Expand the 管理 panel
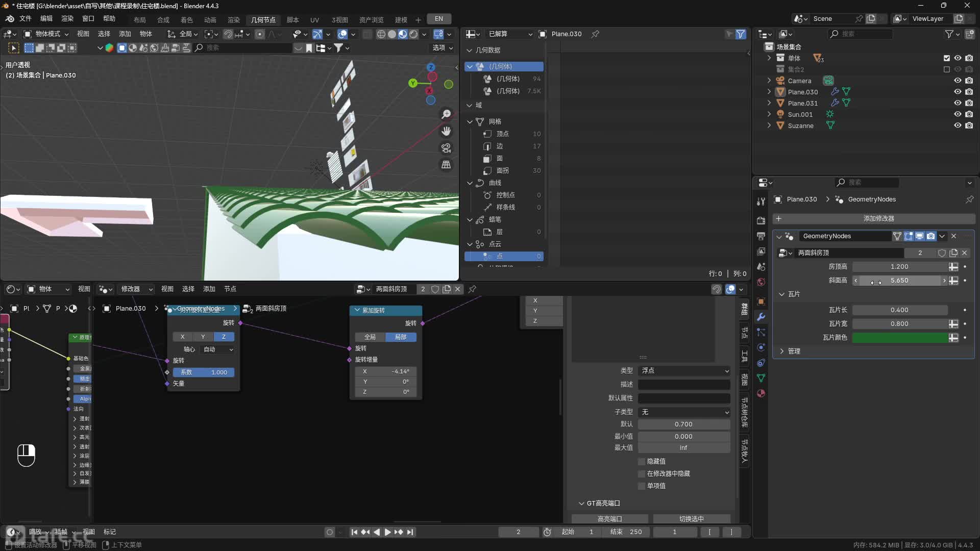Image resolution: width=980 pixels, height=551 pixels. point(781,351)
